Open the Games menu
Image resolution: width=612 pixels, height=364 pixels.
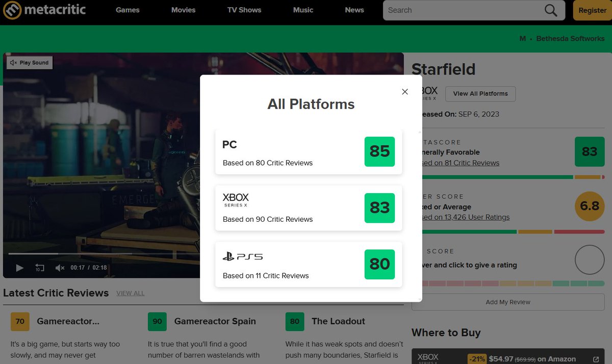127,10
